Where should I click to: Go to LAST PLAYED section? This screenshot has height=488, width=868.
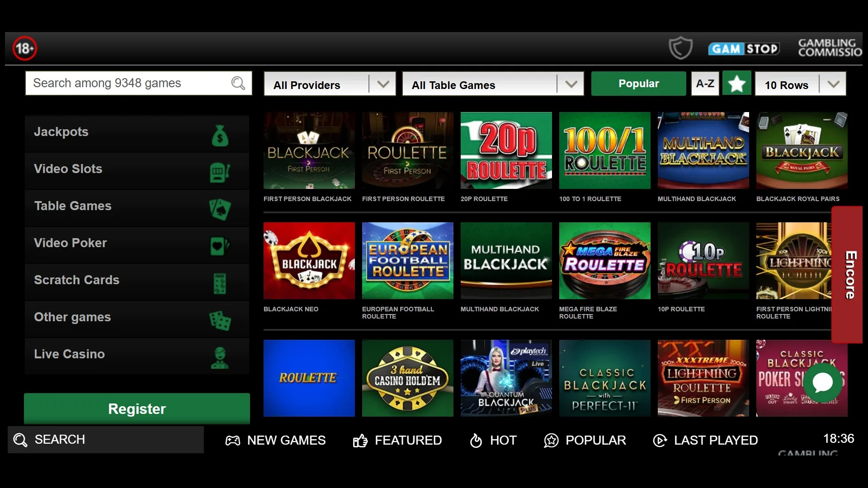tap(705, 441)
